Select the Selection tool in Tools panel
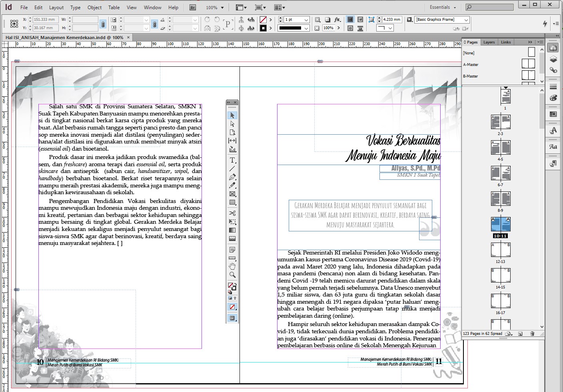The image size is (563, 392). pos(232,115)
